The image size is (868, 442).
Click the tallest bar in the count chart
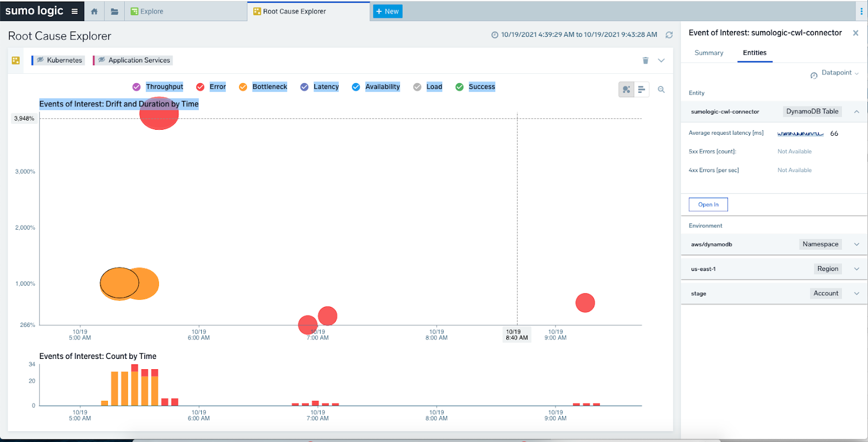[x=135, y=385]
